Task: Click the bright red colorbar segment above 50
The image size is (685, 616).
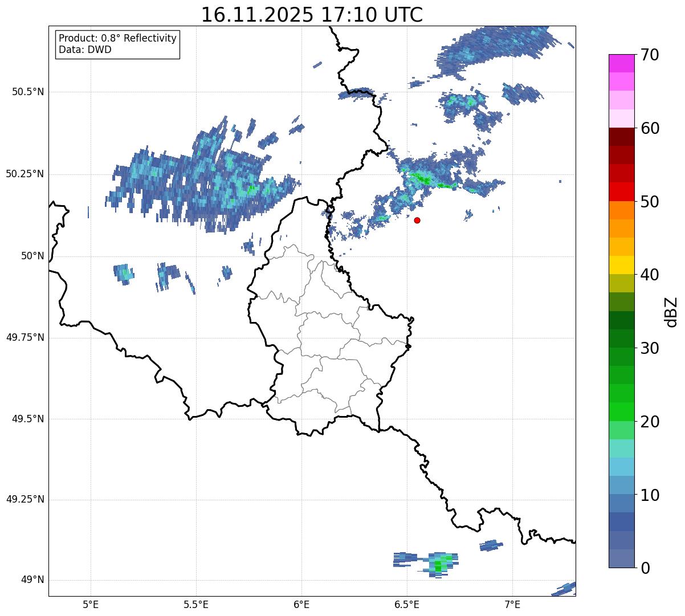Action: pos(621,191)
